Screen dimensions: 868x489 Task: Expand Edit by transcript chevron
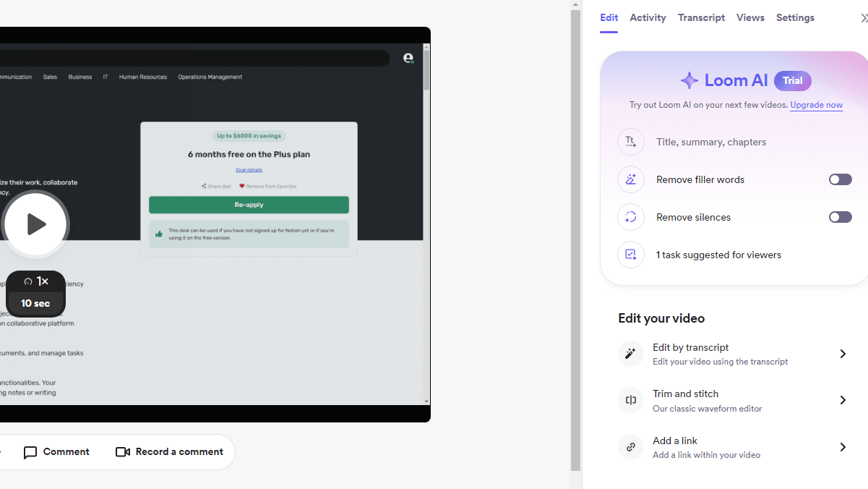(843, 354)
